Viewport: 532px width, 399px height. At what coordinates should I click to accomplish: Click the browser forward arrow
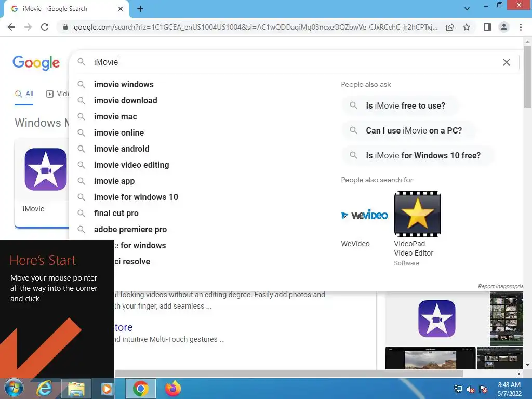(28, 27)
